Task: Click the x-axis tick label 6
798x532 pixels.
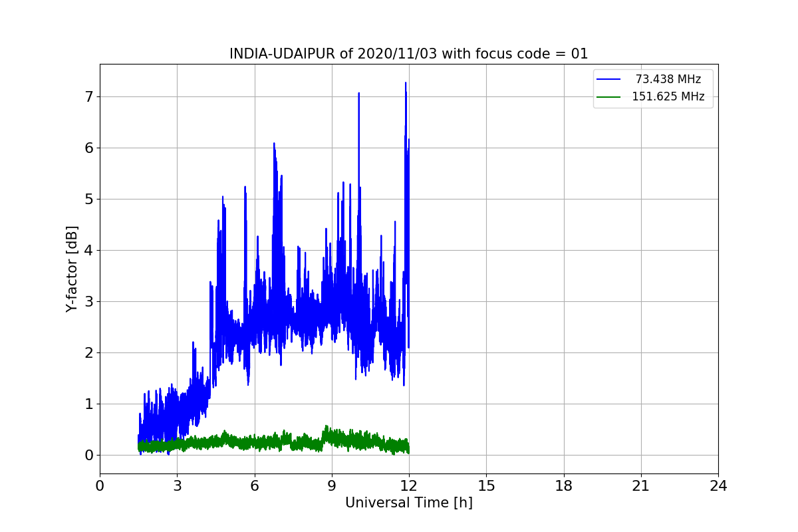Action: tap(255, 486)
